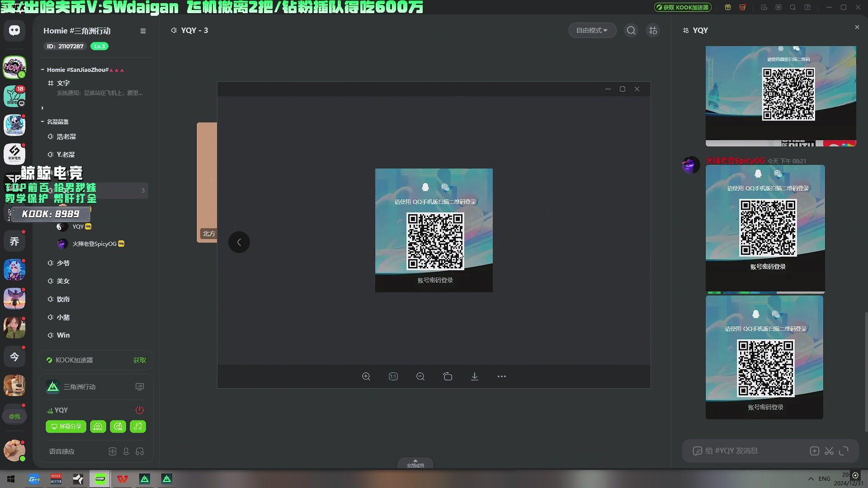The image size is (868, 488).
Task: Open the emoji picker in message box
Action: pyautogui.click(x=698, y=450)
